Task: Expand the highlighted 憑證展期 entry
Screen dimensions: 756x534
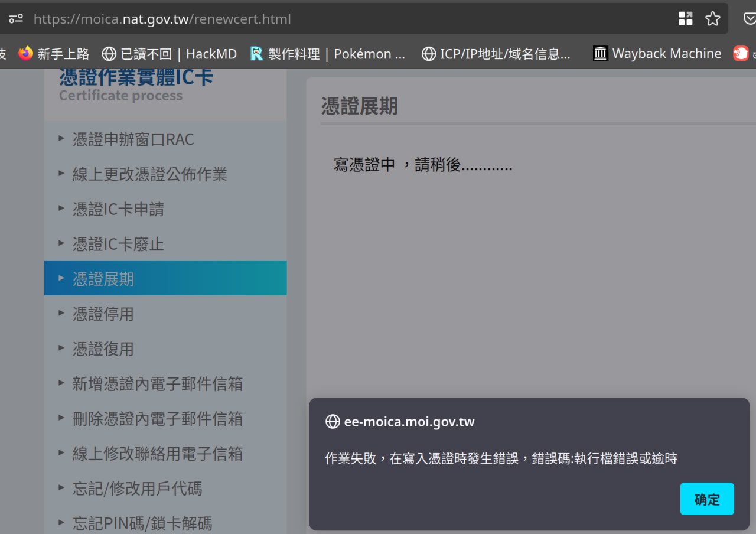Action: point(103,279)
